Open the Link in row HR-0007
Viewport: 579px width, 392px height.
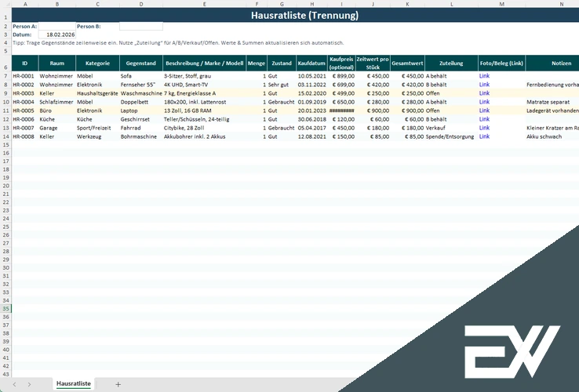click(484, 128)
